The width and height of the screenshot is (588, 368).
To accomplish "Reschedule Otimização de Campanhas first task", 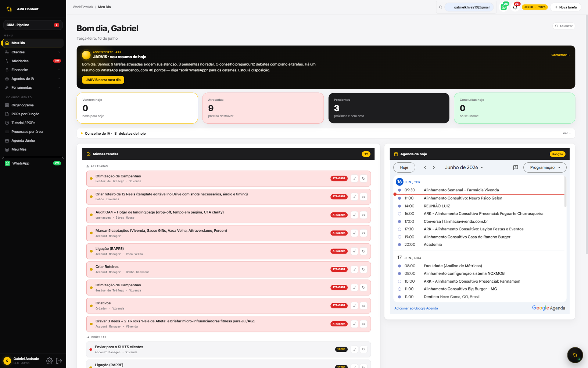I will click(363, 178).
